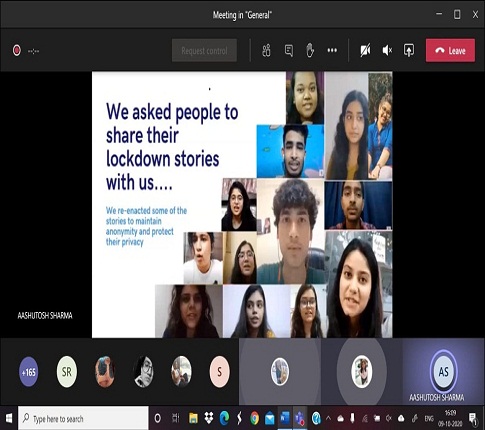
Task: Expand the +165 more participants bubble
Action: (28, 372)
